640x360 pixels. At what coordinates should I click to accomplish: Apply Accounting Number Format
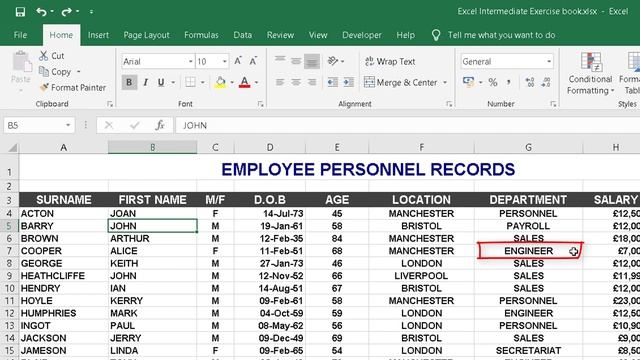point(469,82)
